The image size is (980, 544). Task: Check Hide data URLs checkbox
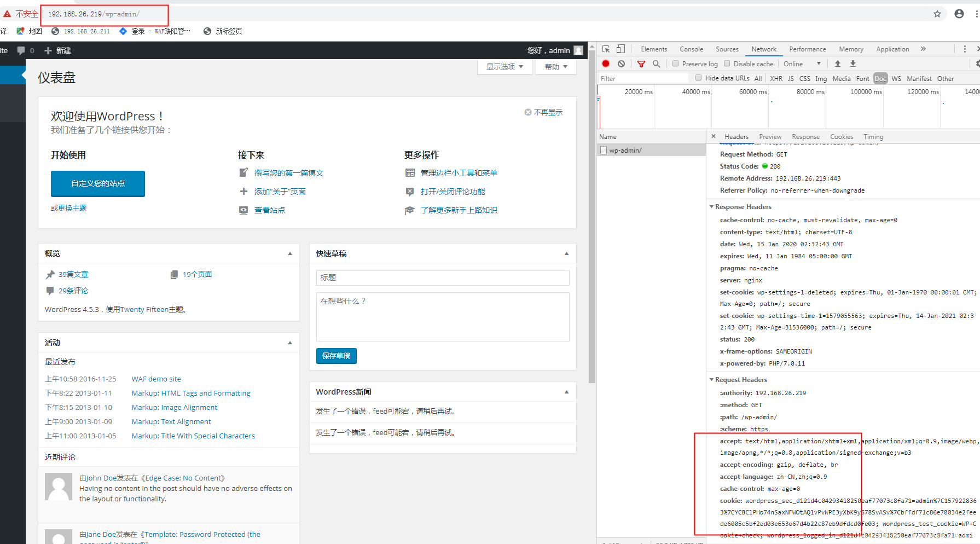[x=699, y=78]
